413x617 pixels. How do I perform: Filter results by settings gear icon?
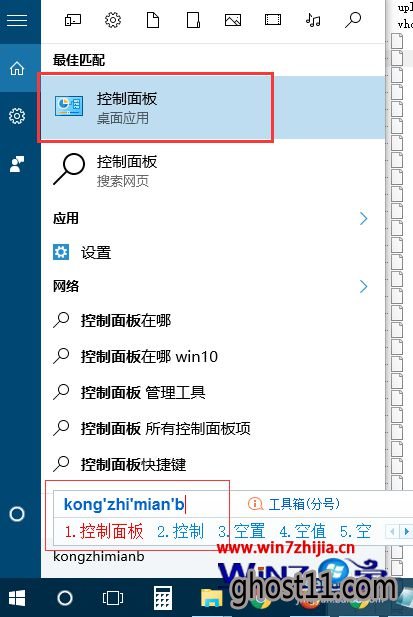[x=113, y=20]
